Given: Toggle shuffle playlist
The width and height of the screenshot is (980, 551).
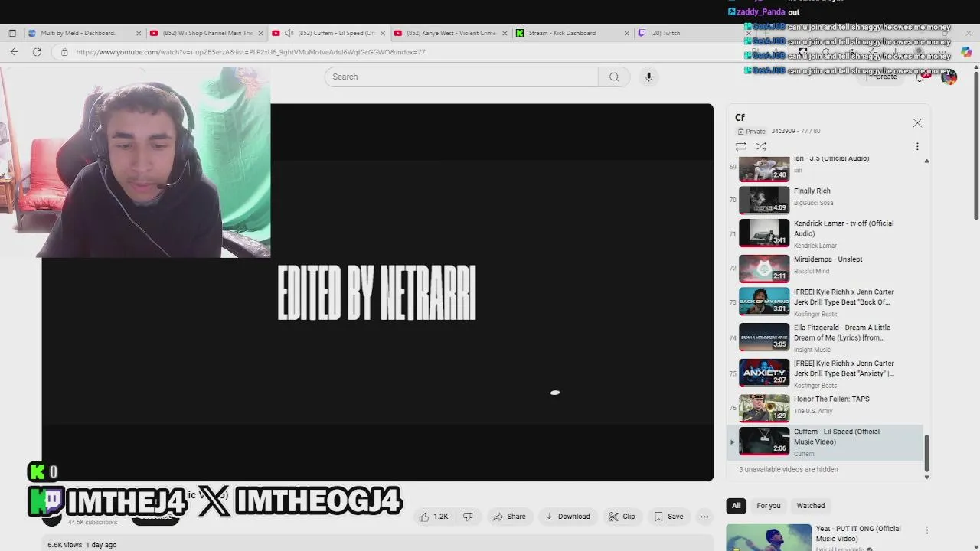Looking at the screenshot, I should pos(761,146).
